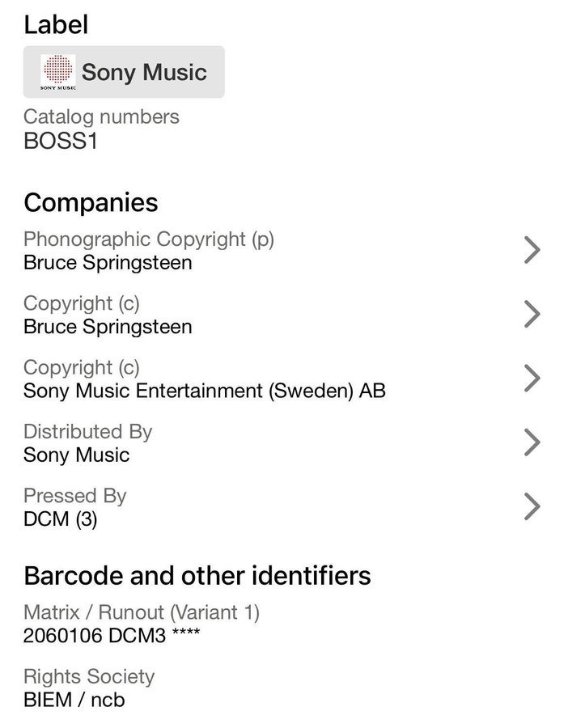Select Sony Music under Distributed By
Screen dimensions: 568x728
pos(76,455)
